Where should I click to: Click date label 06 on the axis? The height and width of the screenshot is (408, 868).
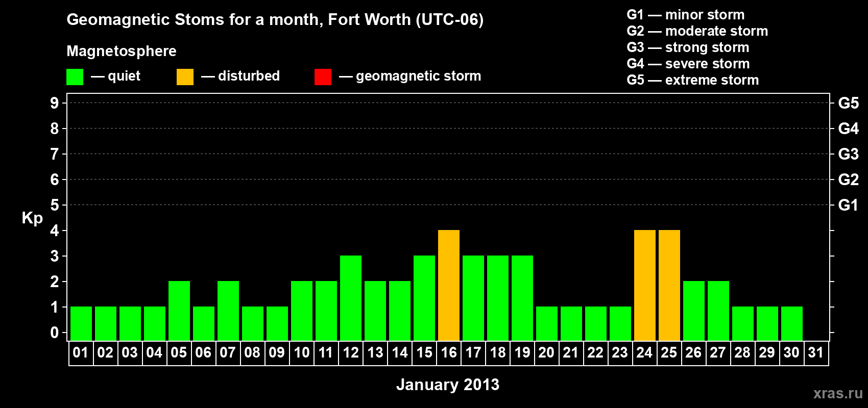[x=203, y=352]
